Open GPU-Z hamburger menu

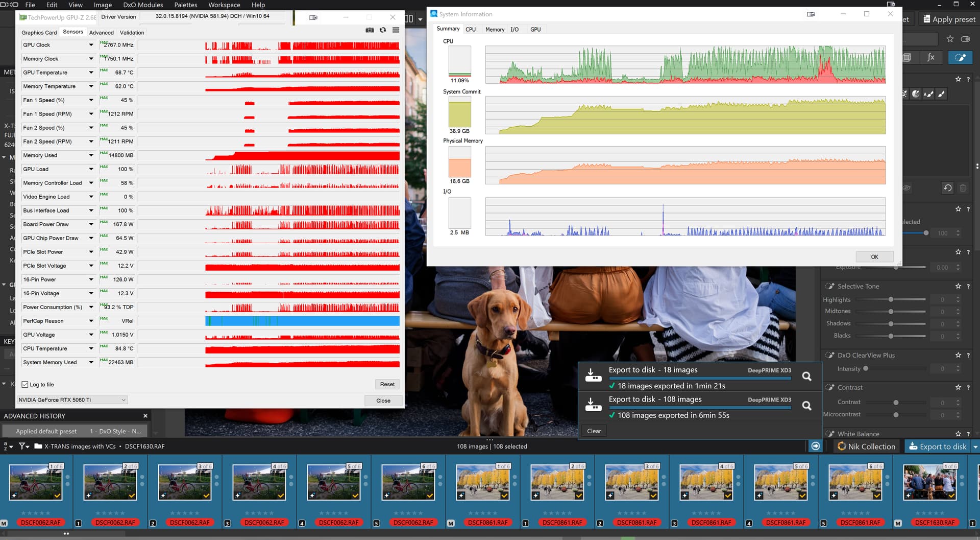point(396,30)
